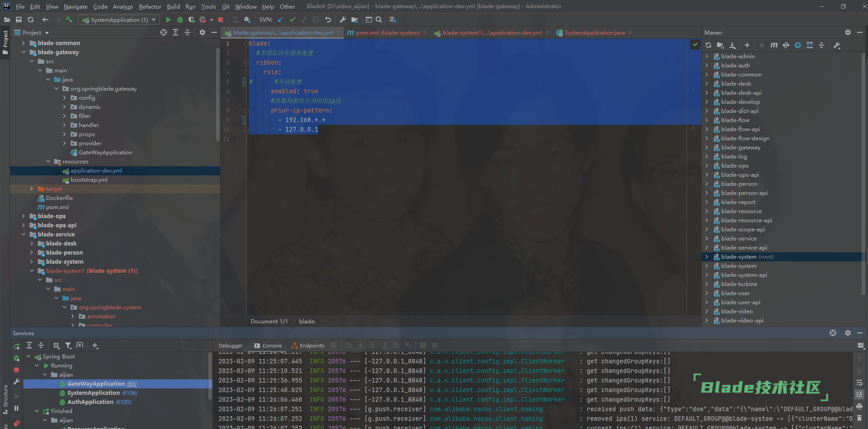868x429 pixels.
Task: Open Project panel gear options
Action: 202,32
